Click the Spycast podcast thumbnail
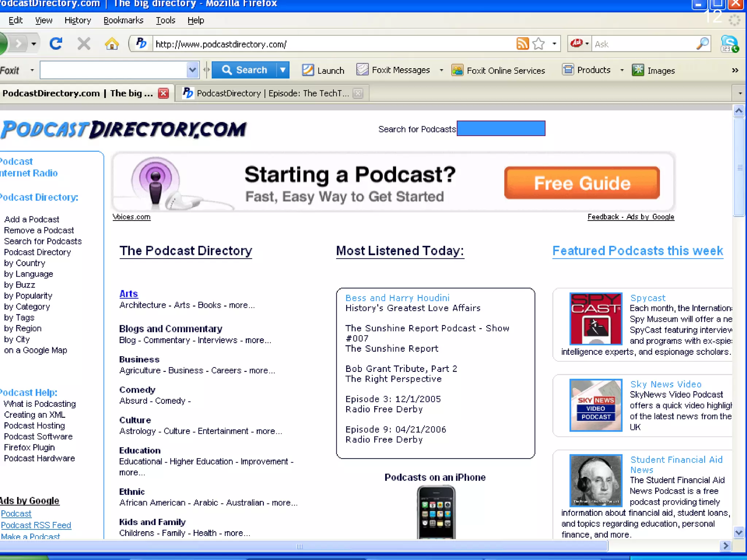This screenshot has height=560, width=747. click(x=596, y=319)
